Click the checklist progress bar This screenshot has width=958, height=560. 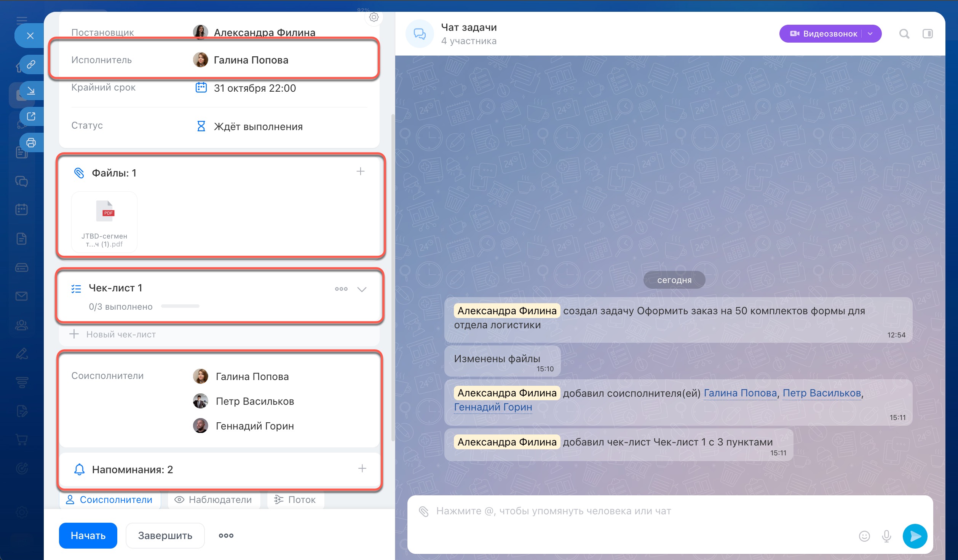tap(180, 306)
